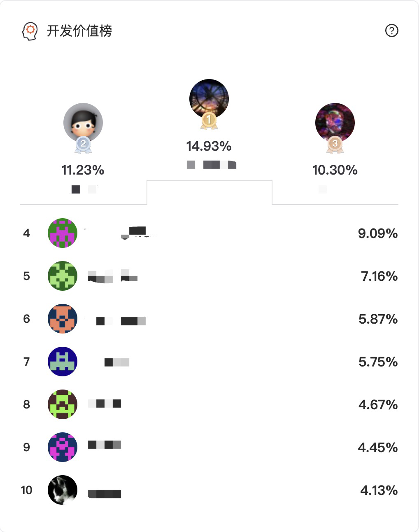The height and width of the screenshot is (532, 419).
Task: Select the rank 9 user's magenta avatar
Action: (63, 447)
